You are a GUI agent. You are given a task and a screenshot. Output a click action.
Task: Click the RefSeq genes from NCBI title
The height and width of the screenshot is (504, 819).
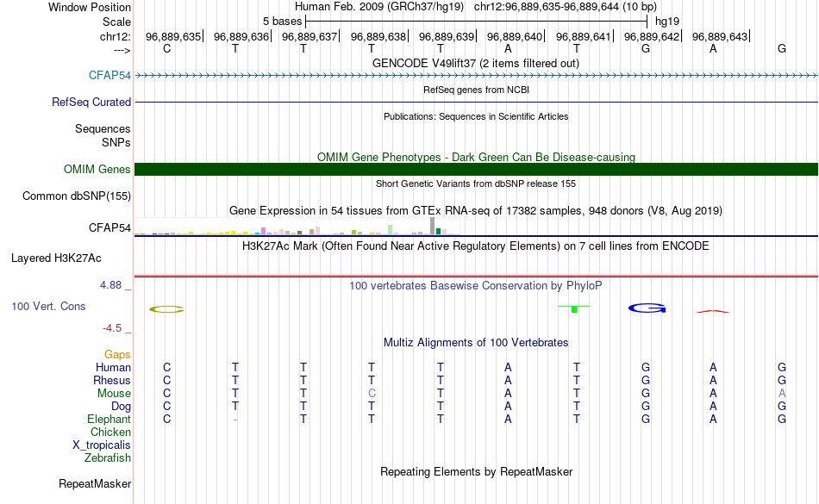click(476, 90)
